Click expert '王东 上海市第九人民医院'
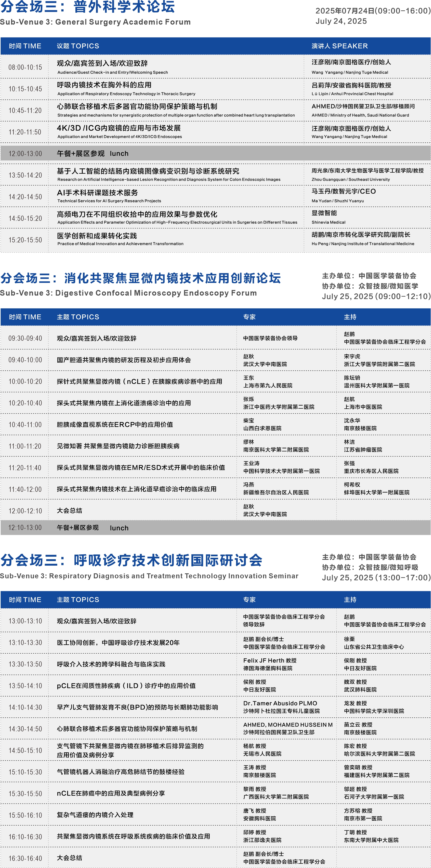 tap(268, 382)
